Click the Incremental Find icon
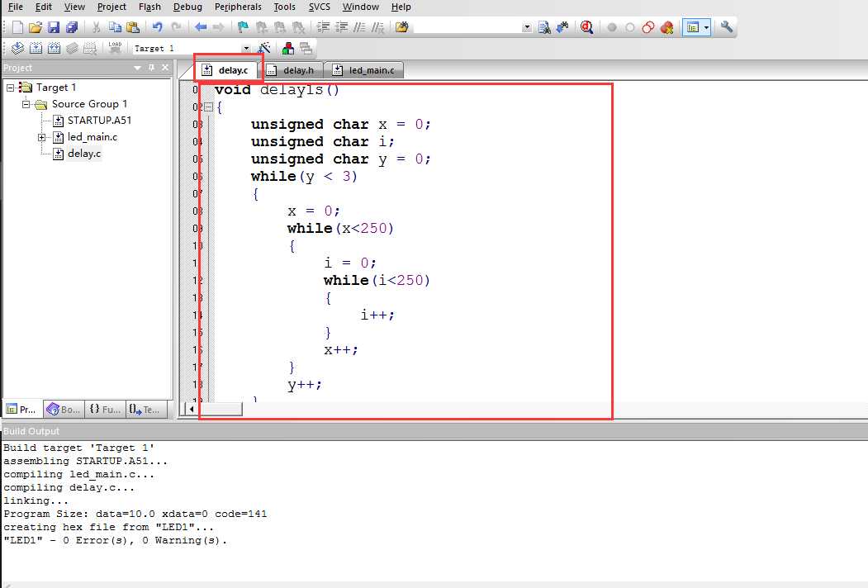Screen dimensions: 868x588 [562, 27]
